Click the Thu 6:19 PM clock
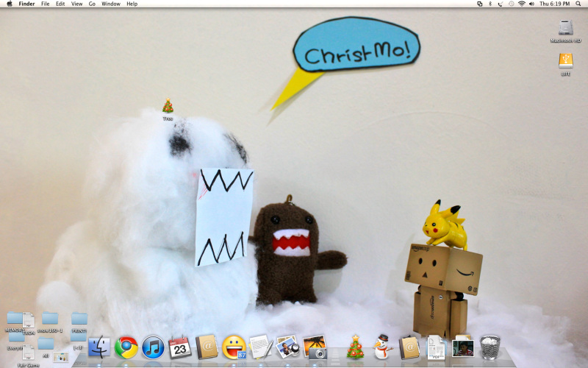Viewport: 588px width, 368px height. [554, 4]
